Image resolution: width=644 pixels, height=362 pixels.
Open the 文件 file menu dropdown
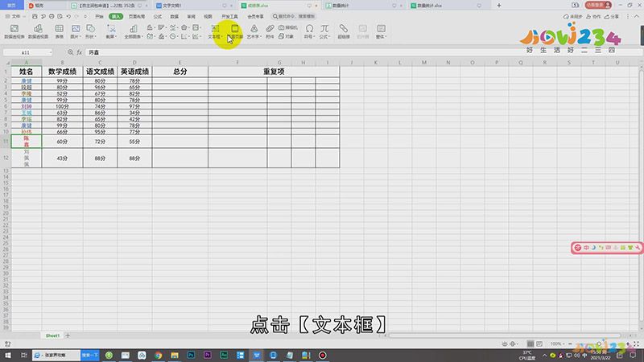pyautogui.click(x=15, y=16)
